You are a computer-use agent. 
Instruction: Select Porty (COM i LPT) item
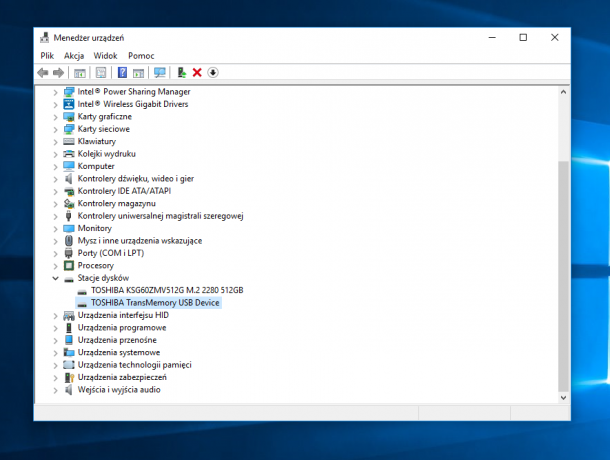pos(110,253)
